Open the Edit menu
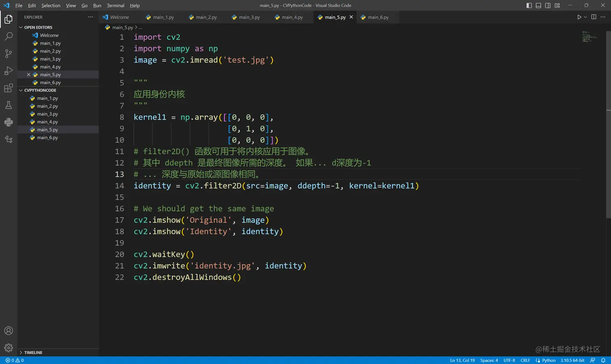 (32, 5)
